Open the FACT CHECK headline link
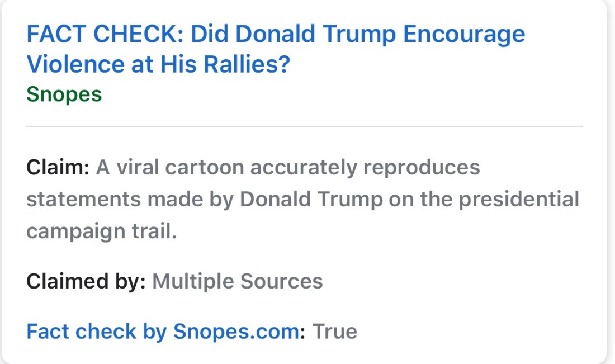Image resolution: width=615 pixels, height=364 pixels. (x=276, y=35)
